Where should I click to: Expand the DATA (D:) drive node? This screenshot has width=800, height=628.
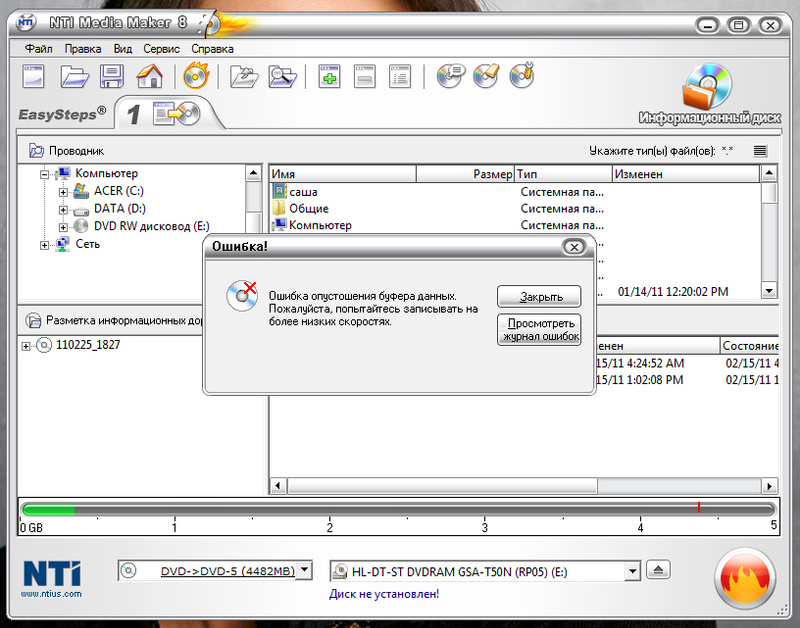63,210
